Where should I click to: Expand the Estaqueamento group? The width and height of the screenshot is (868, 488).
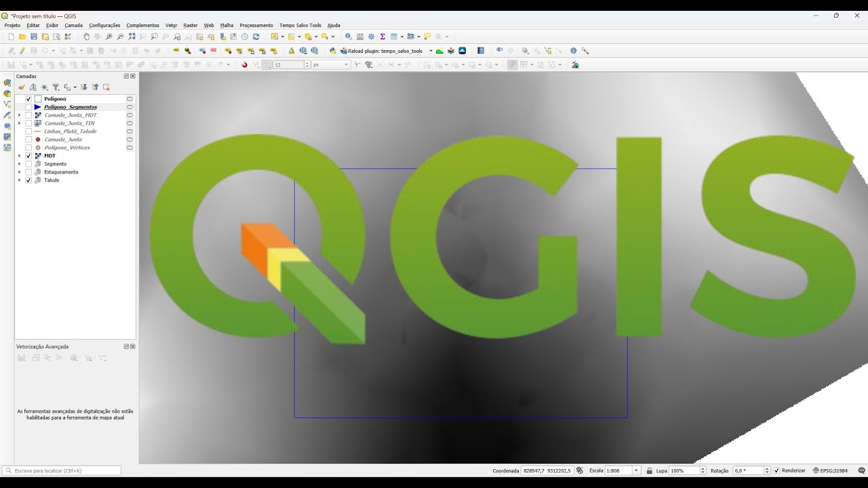pyautogui.click(x=19, y=172)
